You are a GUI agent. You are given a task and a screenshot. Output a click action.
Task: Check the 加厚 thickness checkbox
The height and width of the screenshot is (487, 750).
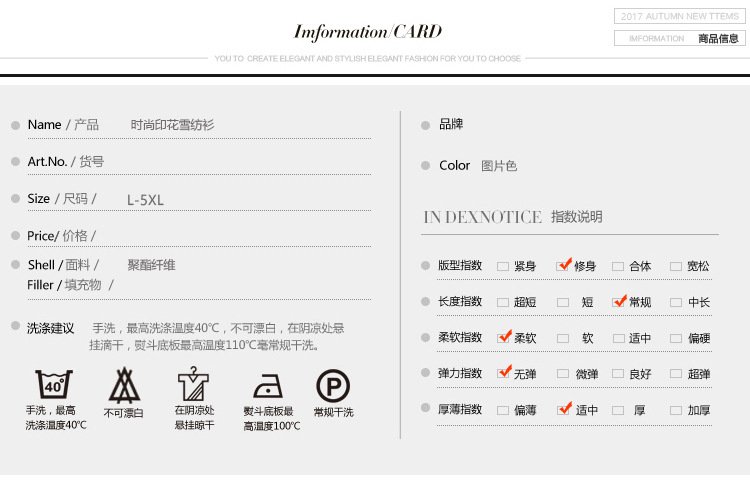pos(676,410)
